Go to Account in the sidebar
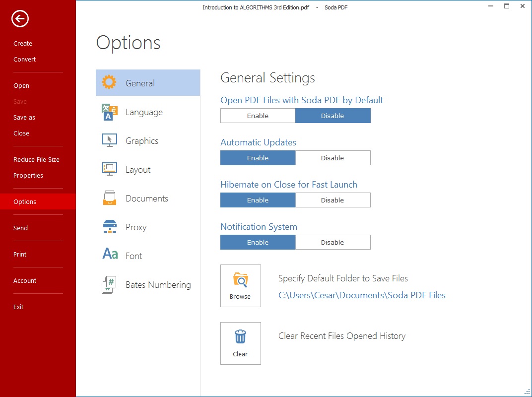 point(25,280)
